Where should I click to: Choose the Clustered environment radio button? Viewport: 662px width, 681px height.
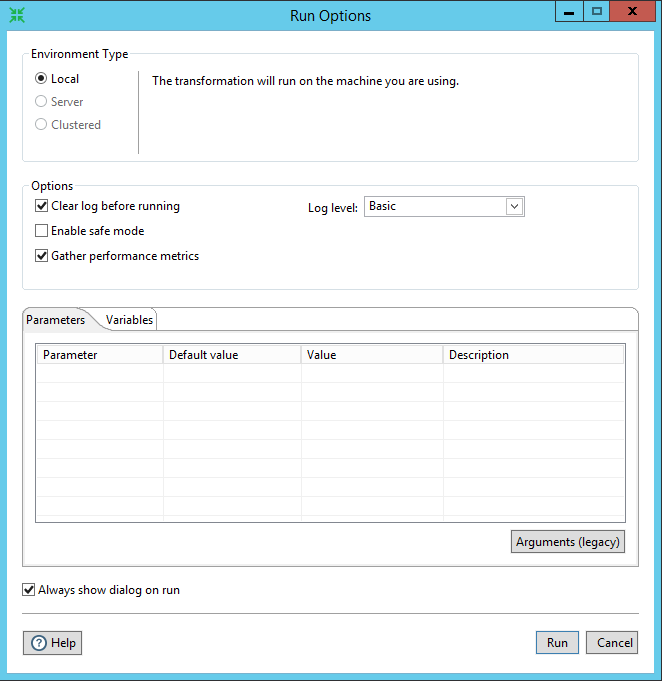pyautogui.click(x=41, y=125)
